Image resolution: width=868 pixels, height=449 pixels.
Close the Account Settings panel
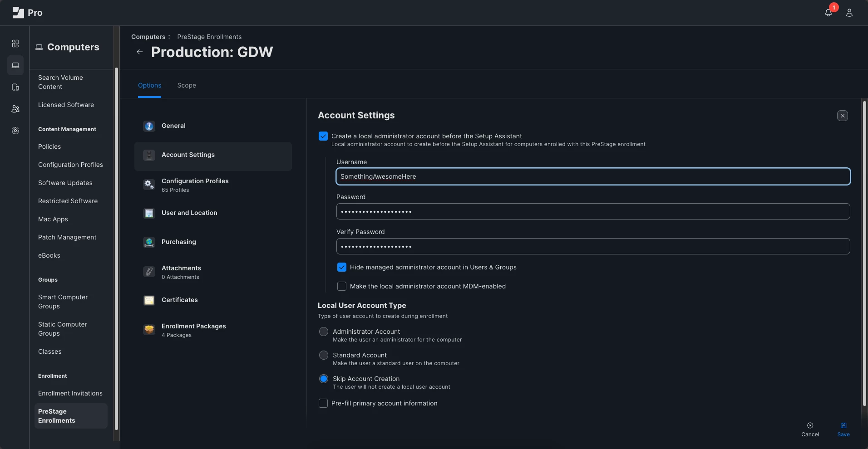coord(843,116)
